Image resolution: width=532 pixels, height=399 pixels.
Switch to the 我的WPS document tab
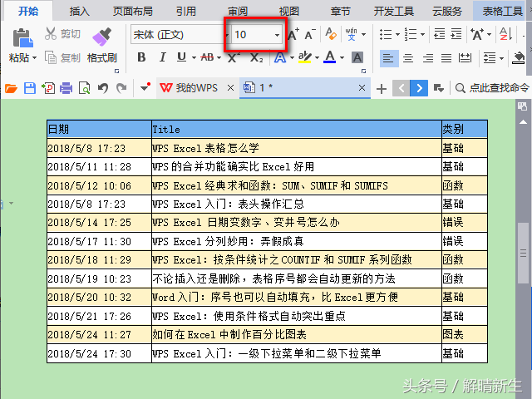point(197,88)
